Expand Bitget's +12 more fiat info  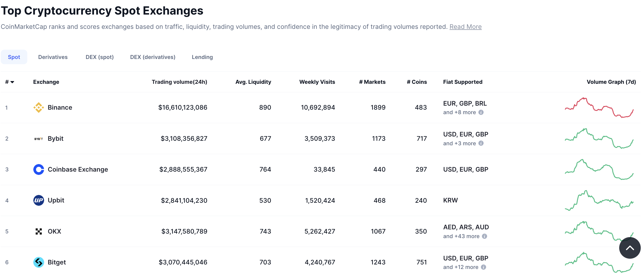click(x=483, y=267)
